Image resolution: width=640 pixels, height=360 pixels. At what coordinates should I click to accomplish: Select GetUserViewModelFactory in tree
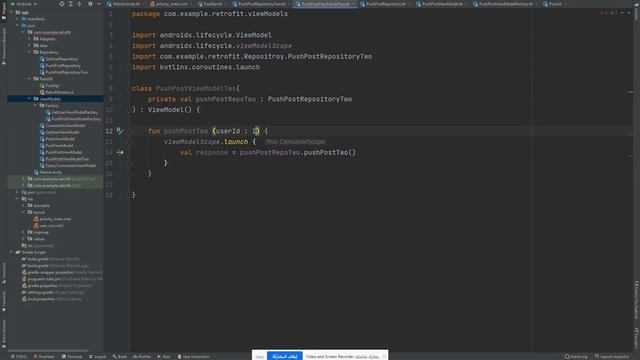pyautogui.click(x=71, y=112)
